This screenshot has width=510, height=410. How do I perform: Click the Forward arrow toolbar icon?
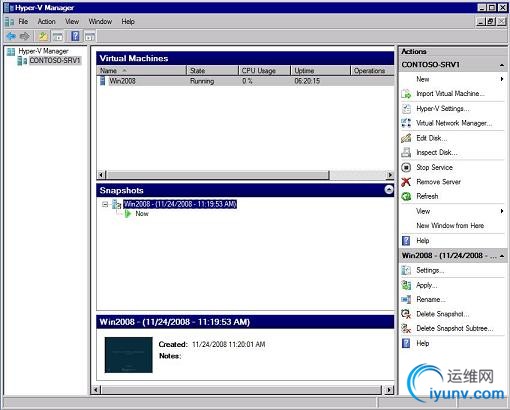pyautogui.click(x=25, y=36)
